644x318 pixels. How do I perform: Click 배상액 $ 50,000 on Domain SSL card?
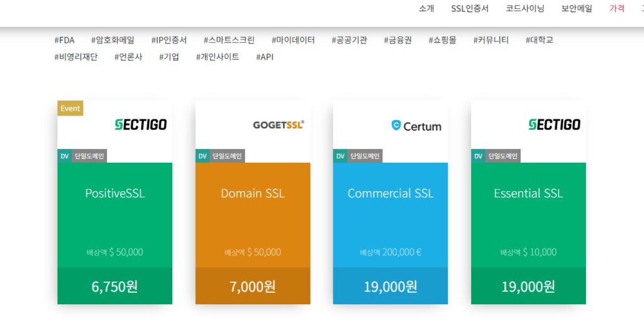pyautogui.click(x=253, y=252)
